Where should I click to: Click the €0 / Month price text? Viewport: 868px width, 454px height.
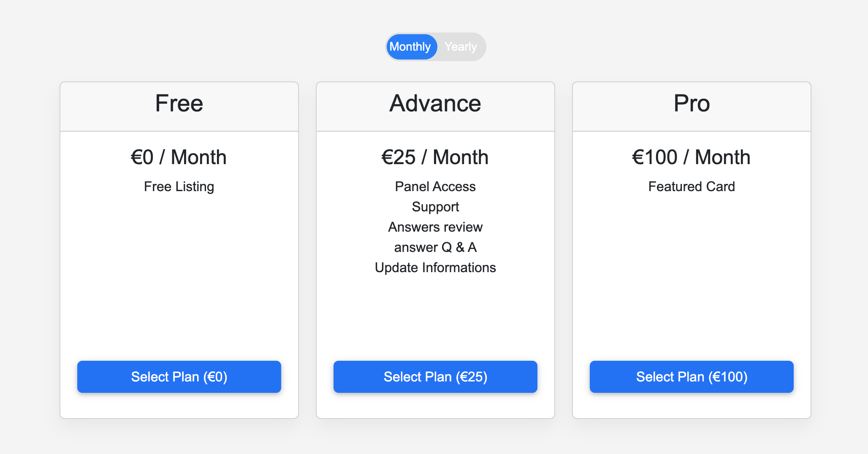pos(179,157)
